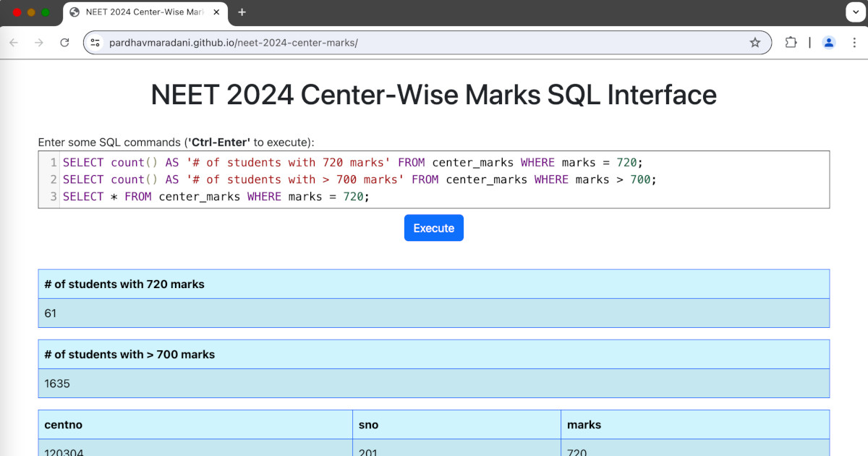Click the result cell showing 61
This screenshot has width=868, height=456.
click(434, 313)
